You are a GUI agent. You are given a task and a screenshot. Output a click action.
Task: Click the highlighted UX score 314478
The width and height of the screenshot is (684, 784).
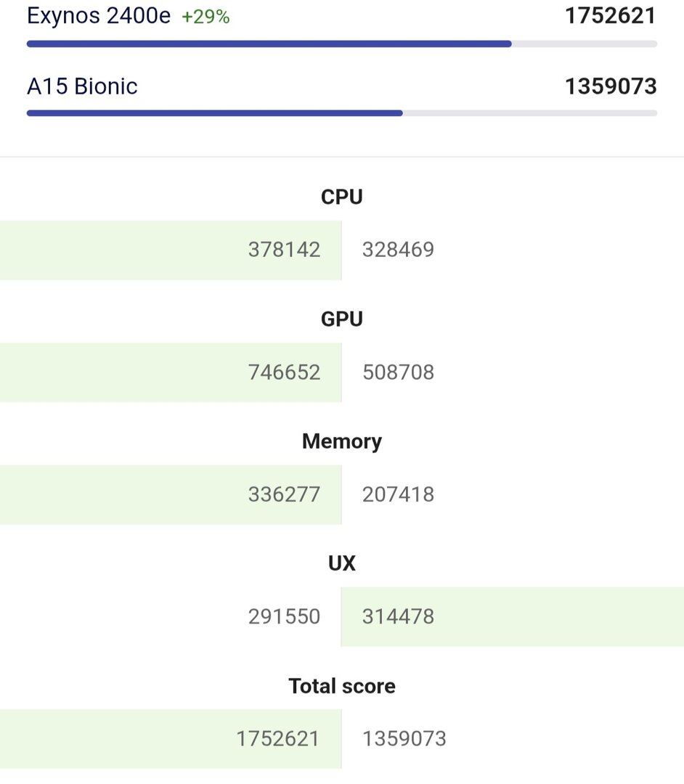(398, 617)
